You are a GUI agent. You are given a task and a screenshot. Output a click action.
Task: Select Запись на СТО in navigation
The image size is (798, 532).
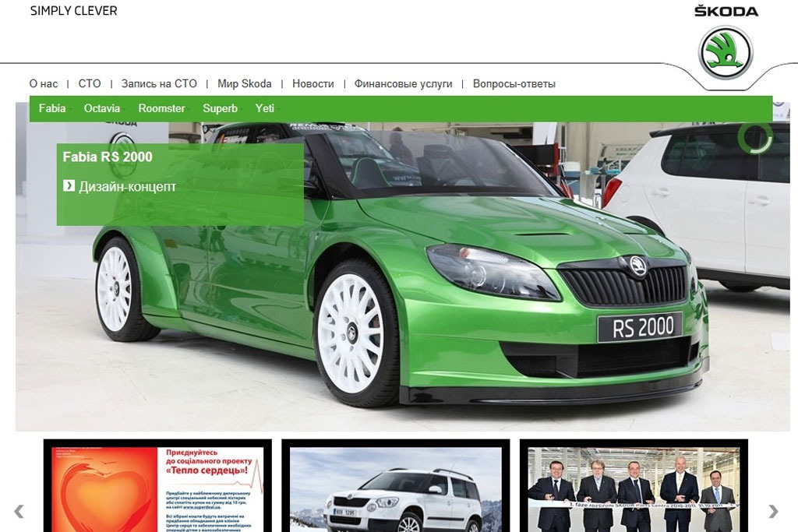click(159, 83)
